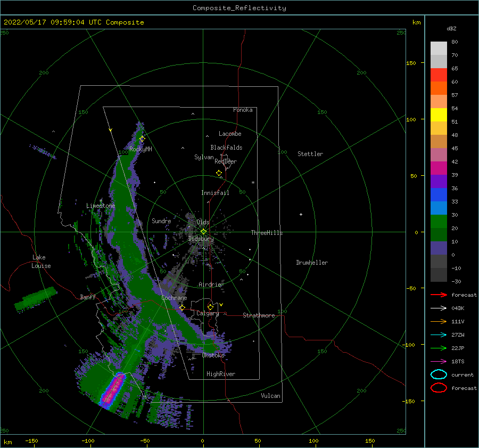The height and width of the screenshot is (448, 479).
Task: Click the '80' value on dBZ scale
Action: [455, 42]
